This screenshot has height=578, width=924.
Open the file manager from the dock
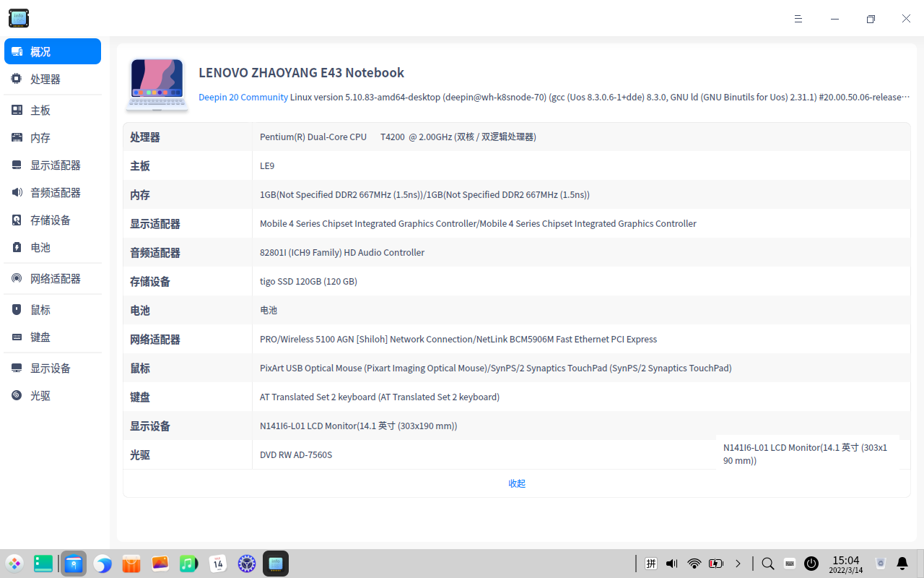click(73, 564)
